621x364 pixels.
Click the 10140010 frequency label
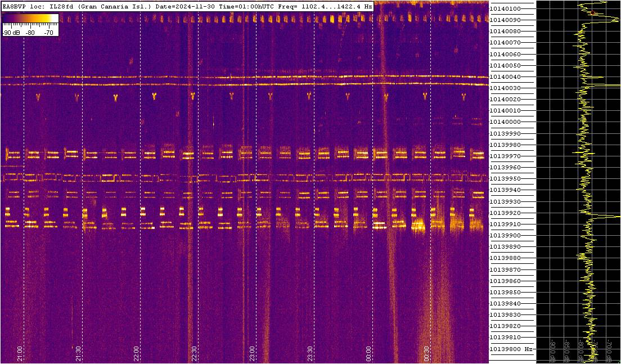tap(505, 110)
